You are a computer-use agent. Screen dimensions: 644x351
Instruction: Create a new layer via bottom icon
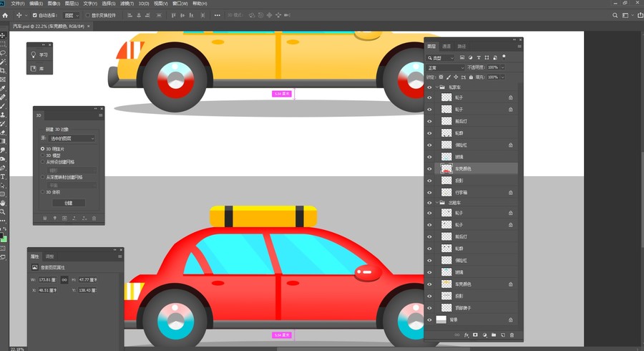[x=503, y=335]
